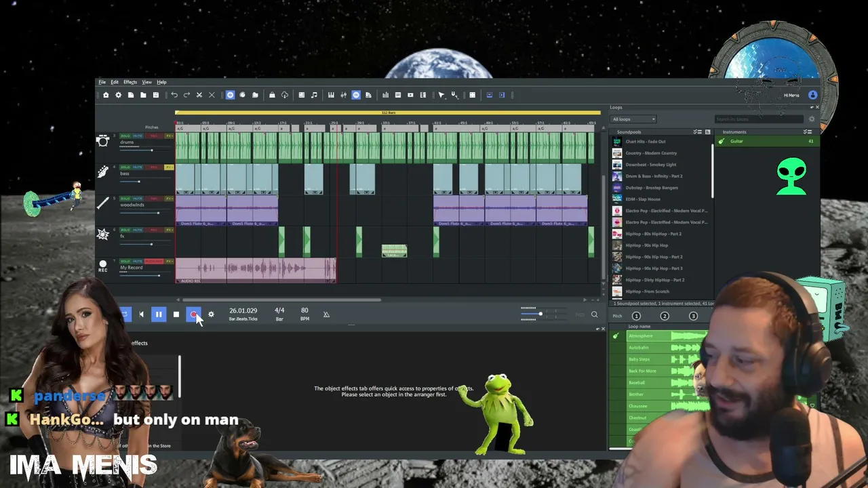Click the Home icon in the toolbar
Image resolution: width=868 pixels, height=488 pixels.
point(106,95)
